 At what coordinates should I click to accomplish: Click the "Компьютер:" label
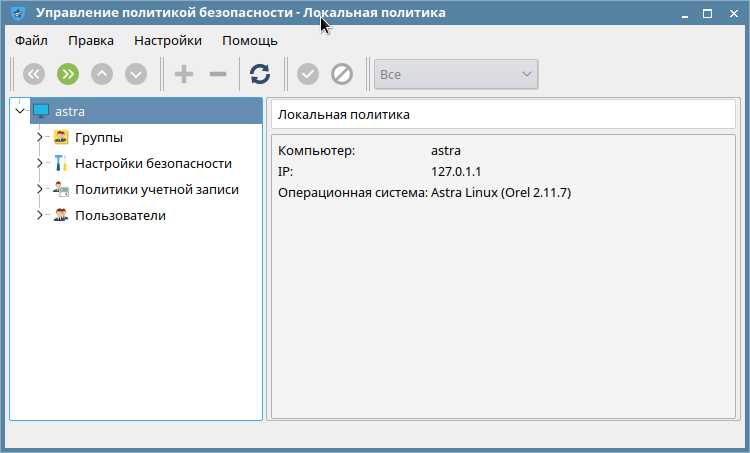click(316, 151)
